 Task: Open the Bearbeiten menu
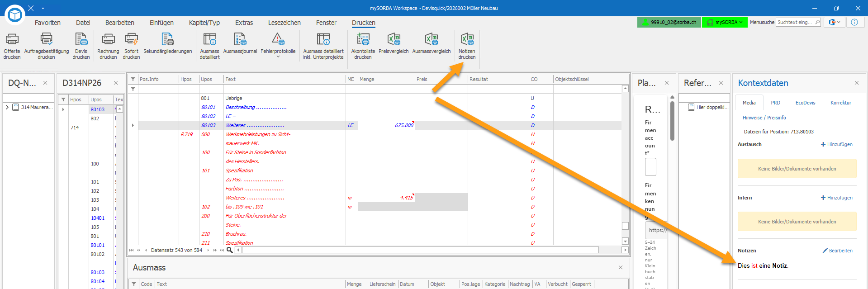pos(120,23)
